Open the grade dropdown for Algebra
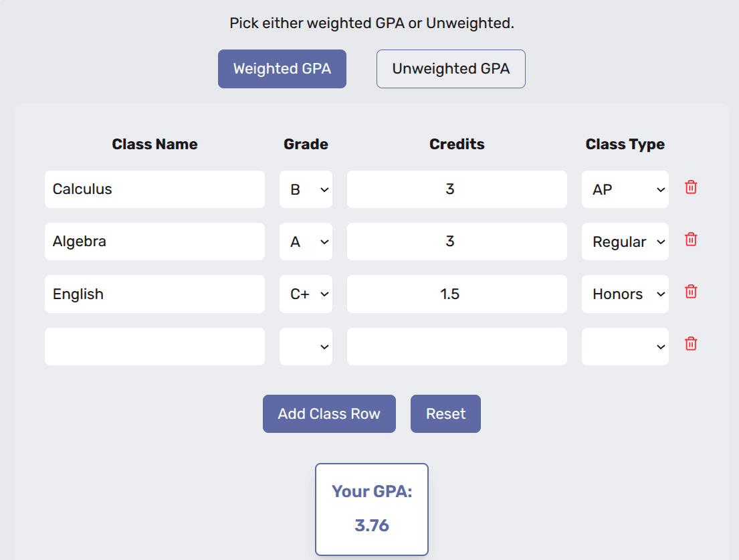This screenshot has width=739, height=560. pos(306,242)
